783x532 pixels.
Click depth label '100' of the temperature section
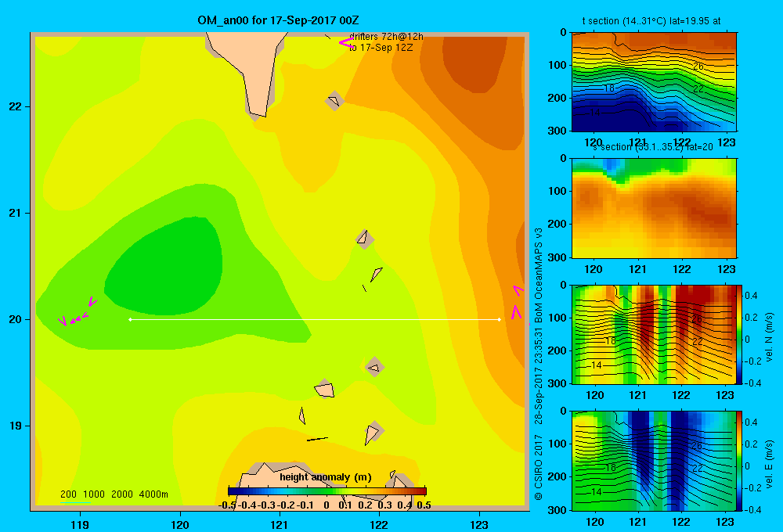[x=557, y=65]
